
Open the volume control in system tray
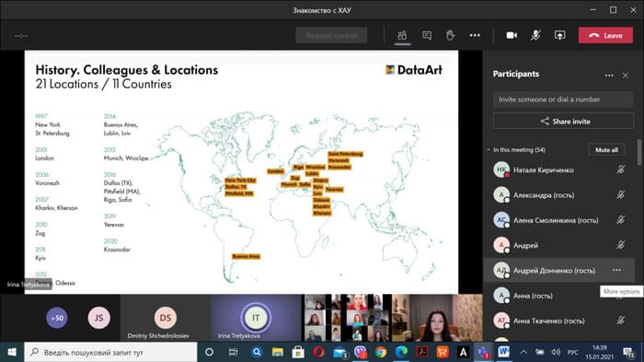[x=556, y=352]
